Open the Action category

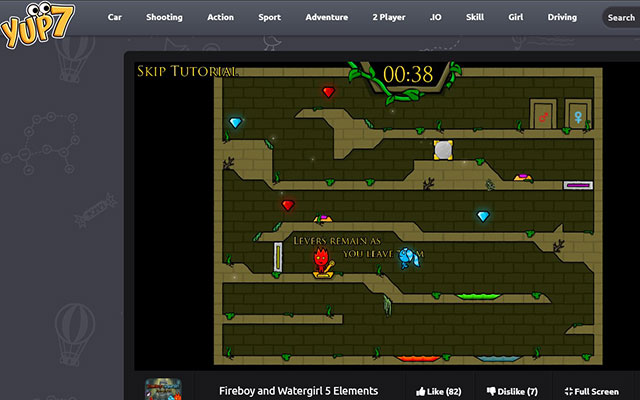coord(220,17)
